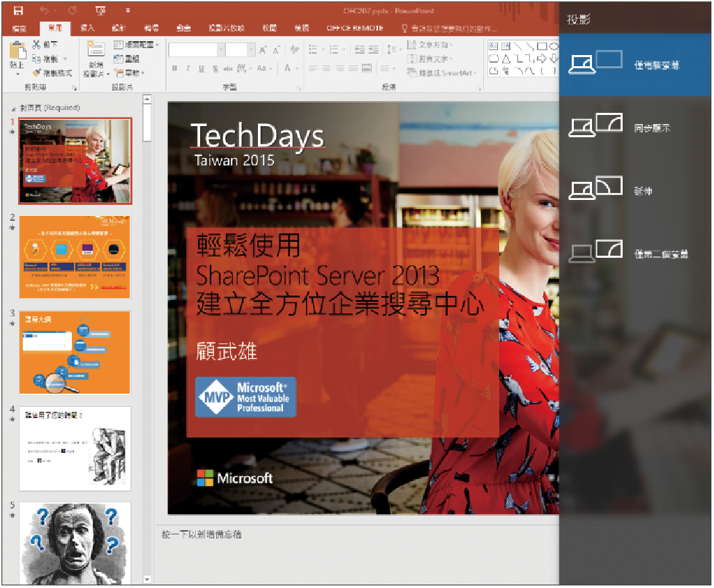Select the Format Painter (複製格式) brush
The width and height of the screenshot is (714, 588).
point(52,73)
